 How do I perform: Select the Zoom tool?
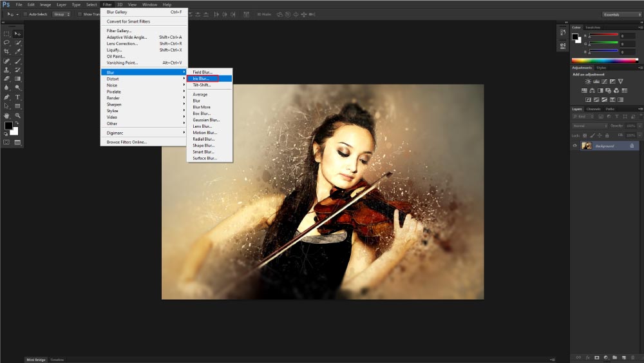click(x=17, y=115)
